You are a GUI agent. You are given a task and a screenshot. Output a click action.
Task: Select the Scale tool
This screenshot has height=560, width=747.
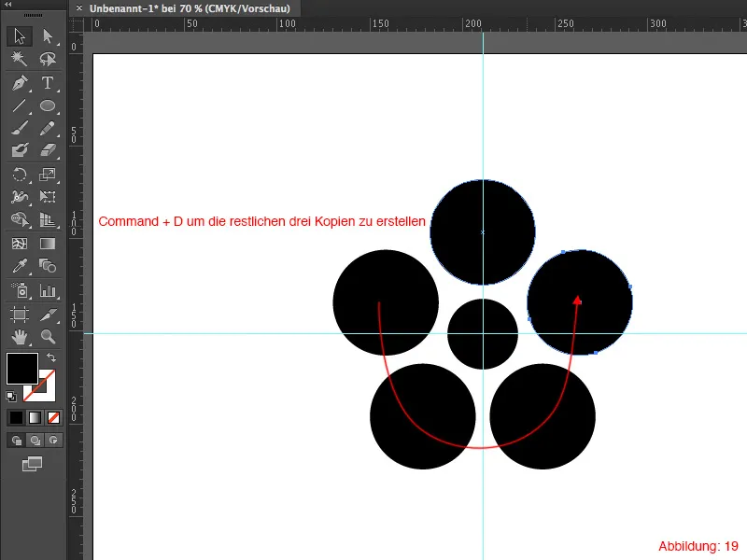point(48,175)
